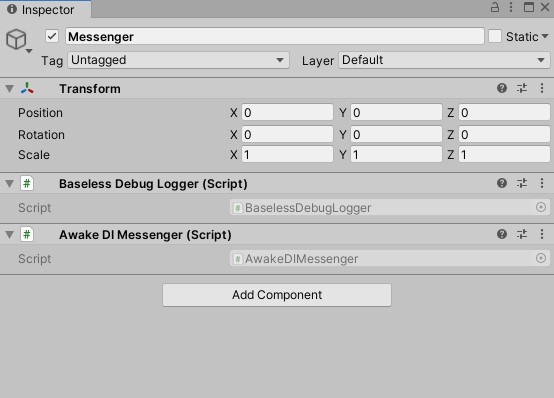
Task: Open Awake DI Messenger presets selector
Action: [522, 234]
